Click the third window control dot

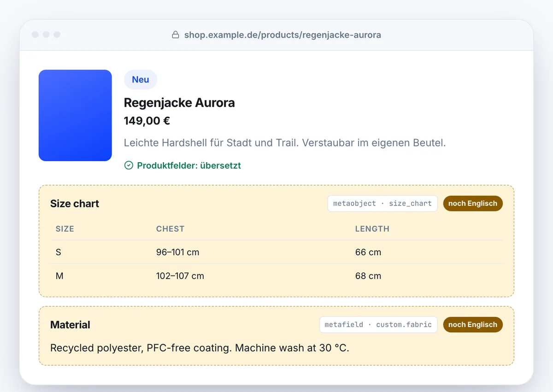pos(57,35)
